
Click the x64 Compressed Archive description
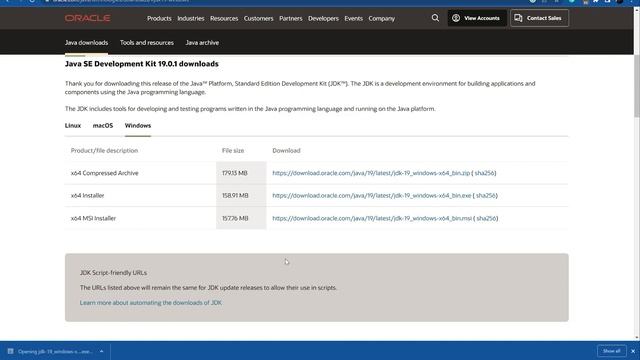[x=104, y=173]
